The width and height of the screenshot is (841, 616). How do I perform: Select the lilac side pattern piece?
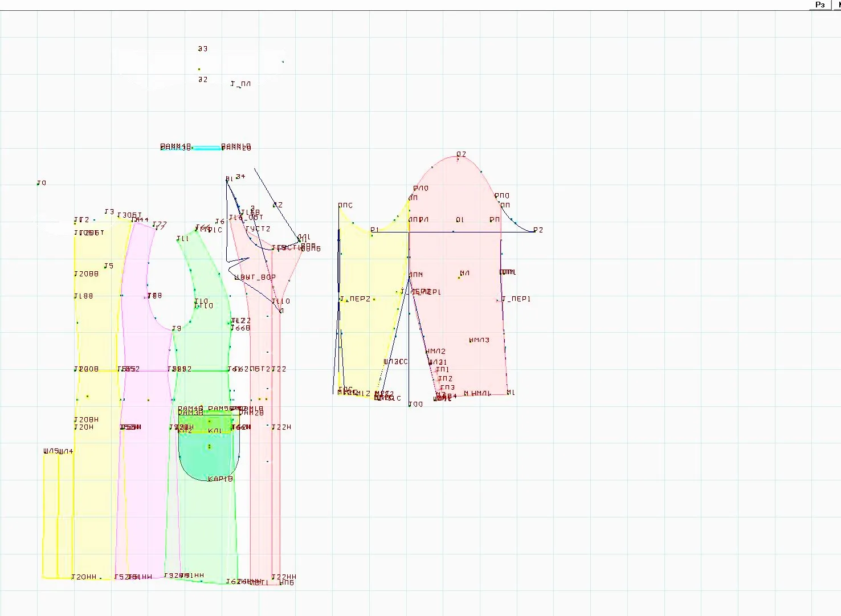coord(142,399)
